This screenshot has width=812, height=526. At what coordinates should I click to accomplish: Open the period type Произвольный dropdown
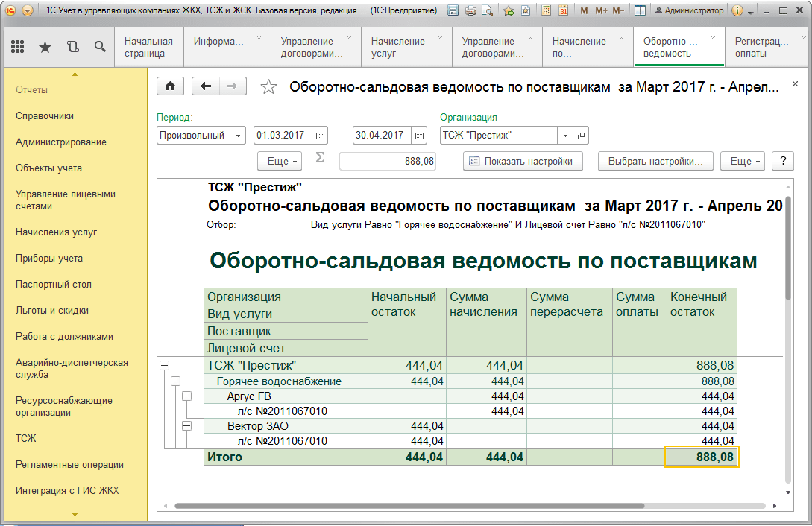238,136
